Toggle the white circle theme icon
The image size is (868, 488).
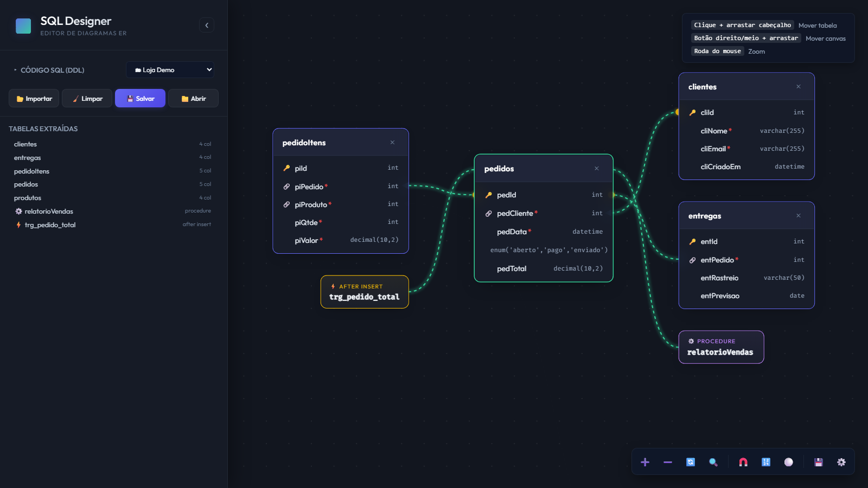coord(789,462)
